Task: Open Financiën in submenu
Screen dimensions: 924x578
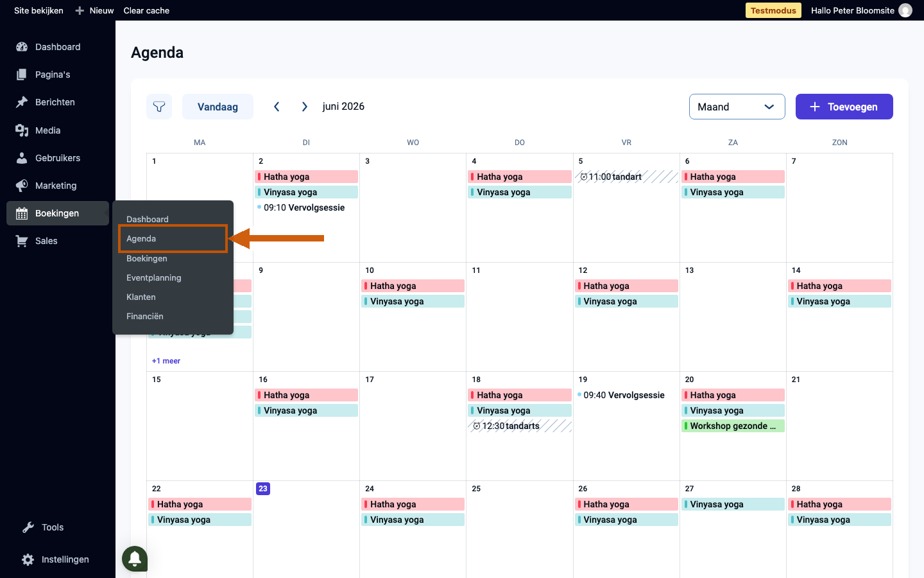Action: coord(144,316)
